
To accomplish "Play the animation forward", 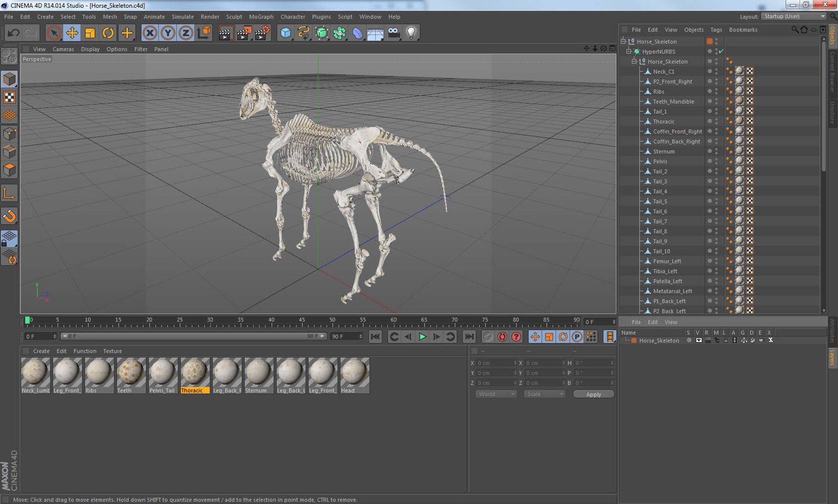I will click(x=422, y=336).
